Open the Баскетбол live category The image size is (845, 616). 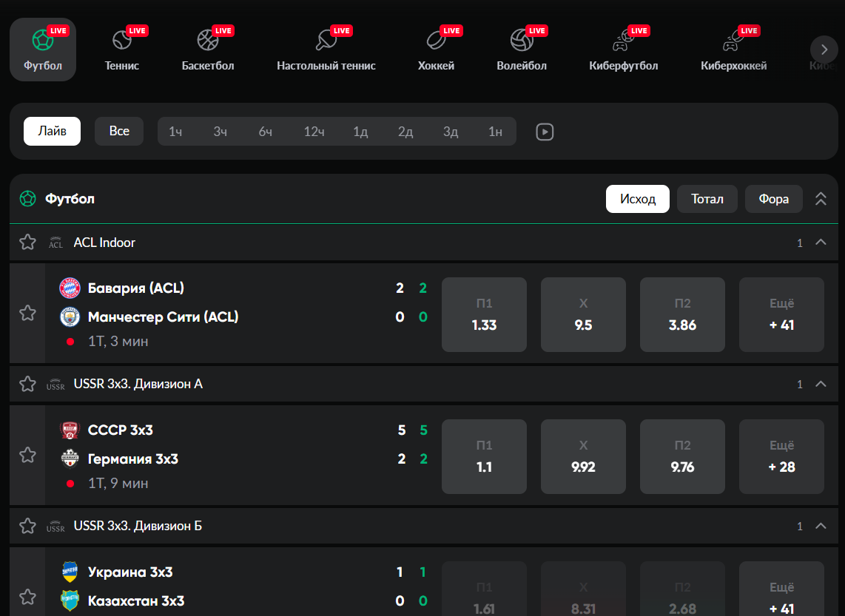pyautogui.click(x=208, y=50)
